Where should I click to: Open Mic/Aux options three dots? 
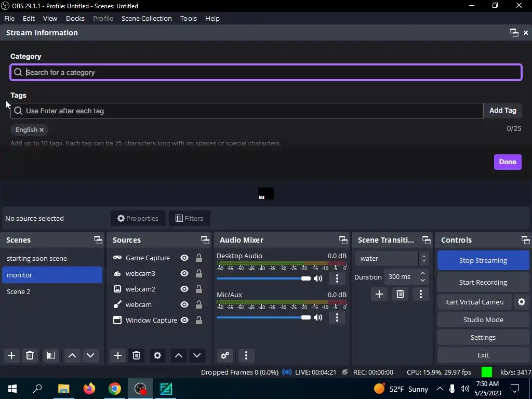(337, 317)
